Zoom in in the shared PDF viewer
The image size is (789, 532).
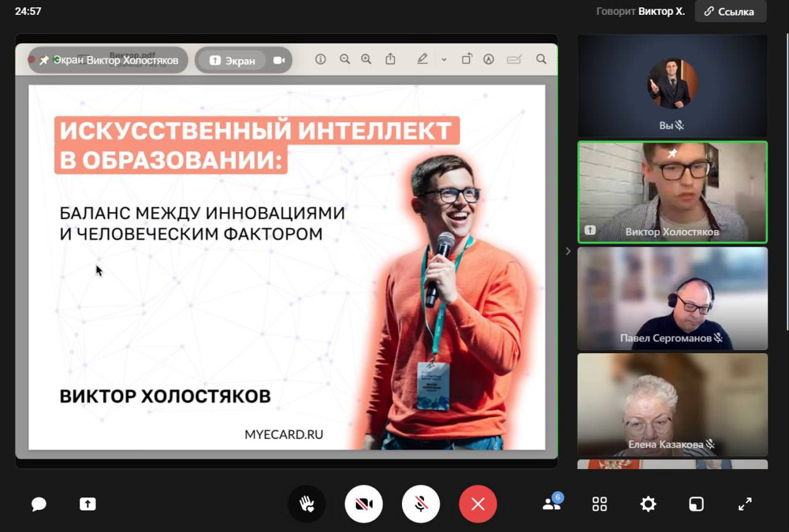pyautogui.click(x=366, y=59)
